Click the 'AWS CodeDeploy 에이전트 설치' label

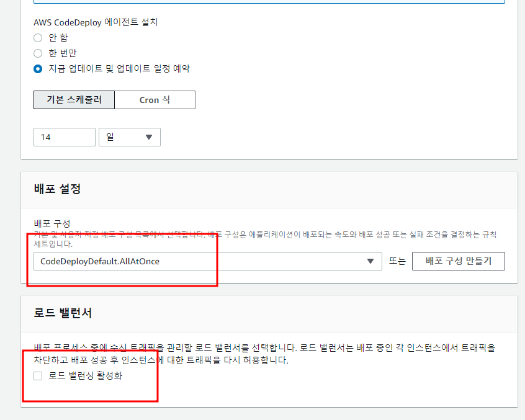click(x=96, y=22)
